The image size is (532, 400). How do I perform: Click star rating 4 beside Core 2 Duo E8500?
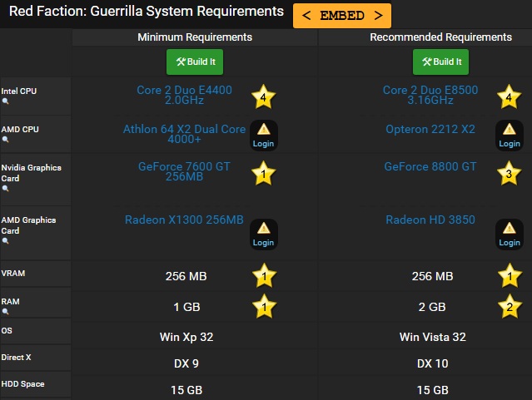(x=509, y=97)
